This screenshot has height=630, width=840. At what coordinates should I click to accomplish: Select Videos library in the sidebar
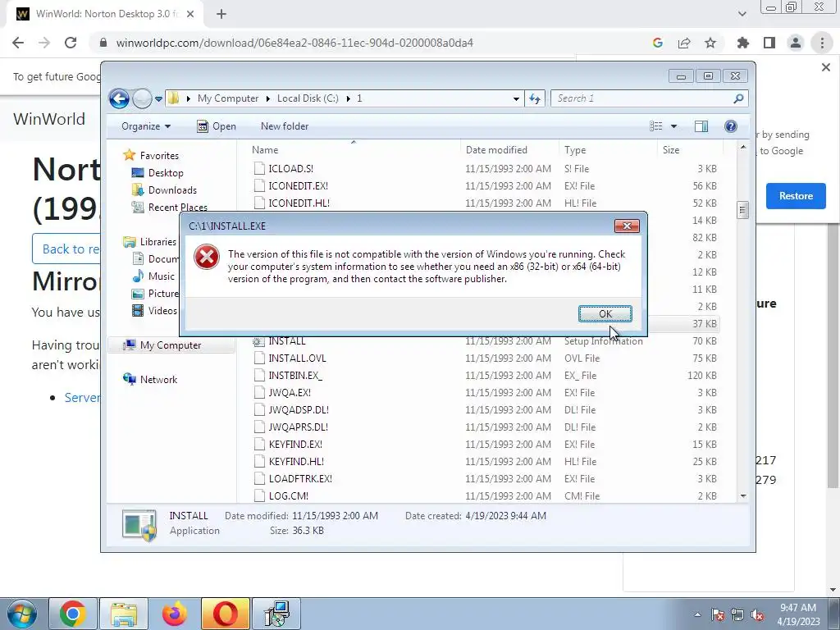(x=162, y=311)
